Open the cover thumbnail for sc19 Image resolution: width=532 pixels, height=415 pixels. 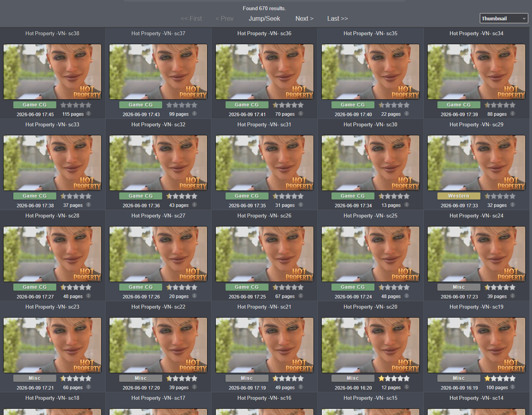(476, 345)
